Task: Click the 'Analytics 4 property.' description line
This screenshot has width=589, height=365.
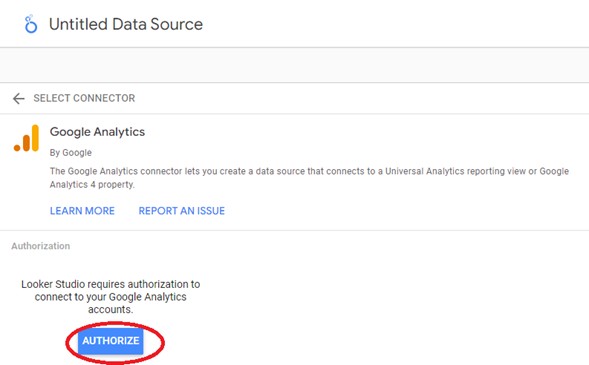Action: 92,185
